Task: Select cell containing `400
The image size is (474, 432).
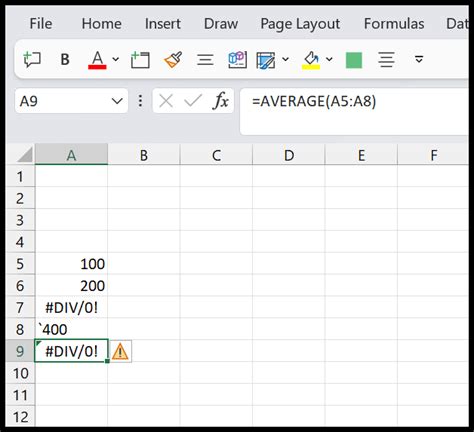Action: pyautogui.click(x=71, y=329)
